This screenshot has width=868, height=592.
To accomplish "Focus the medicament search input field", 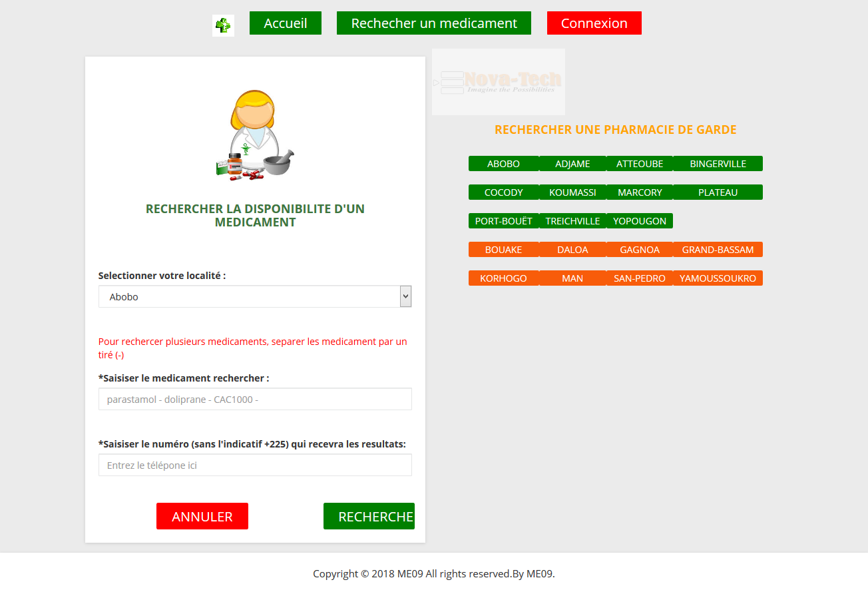I will (255, 400).
